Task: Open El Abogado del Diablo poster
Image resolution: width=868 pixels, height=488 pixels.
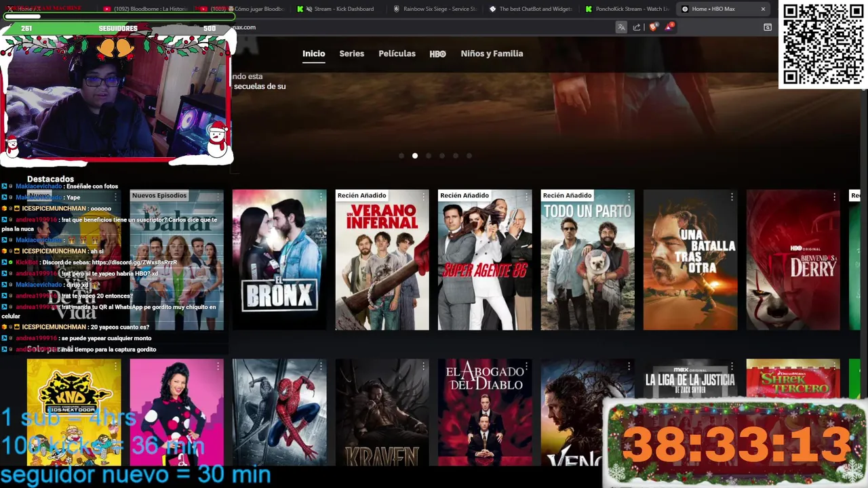Action: pos(485,412)
